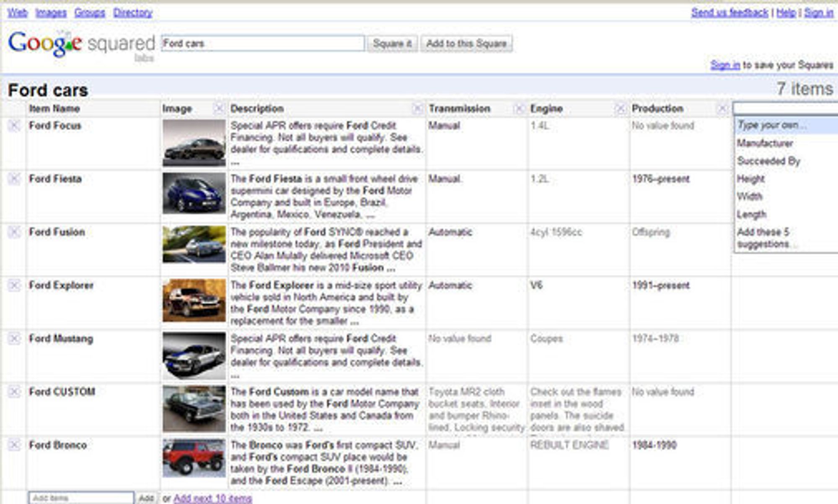Image resolution: width=838 pixels, height=504 pixels.
Task: Click the Transmission column header
Action: (459, 109)
